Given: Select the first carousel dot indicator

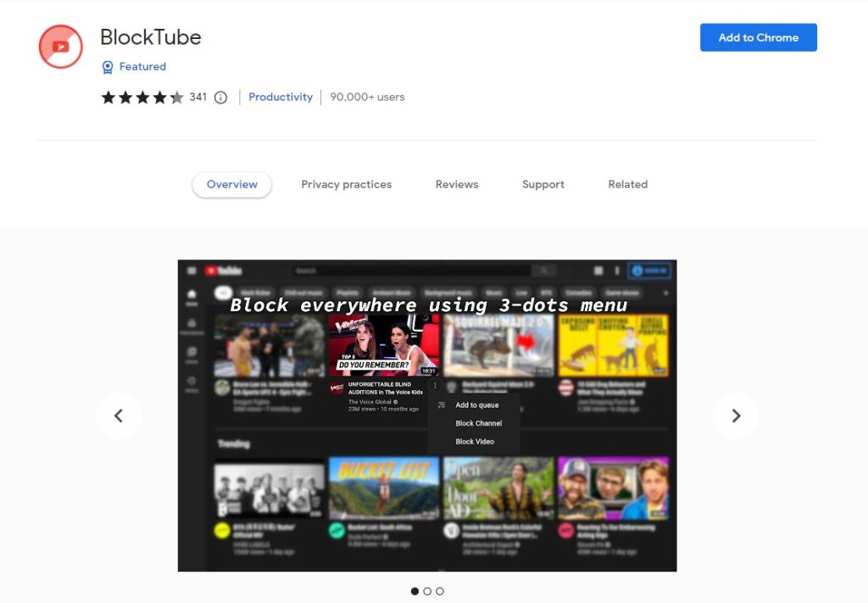Looking at the screenshot, I should (415, 591).
